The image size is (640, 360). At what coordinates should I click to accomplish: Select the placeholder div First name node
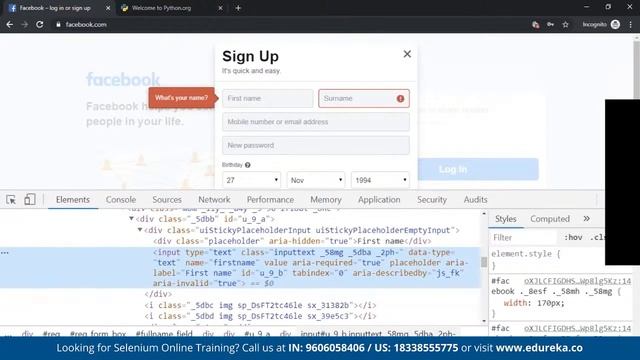tap(292, 241)
